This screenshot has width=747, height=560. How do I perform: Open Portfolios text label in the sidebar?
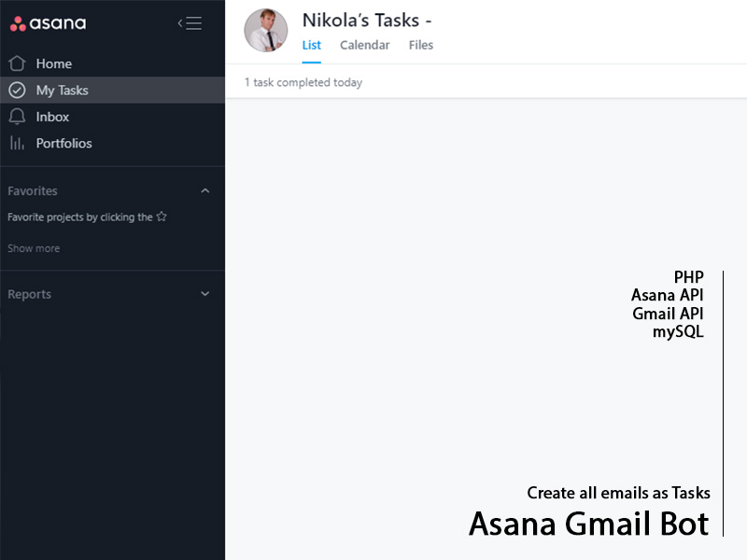point(63,143)
